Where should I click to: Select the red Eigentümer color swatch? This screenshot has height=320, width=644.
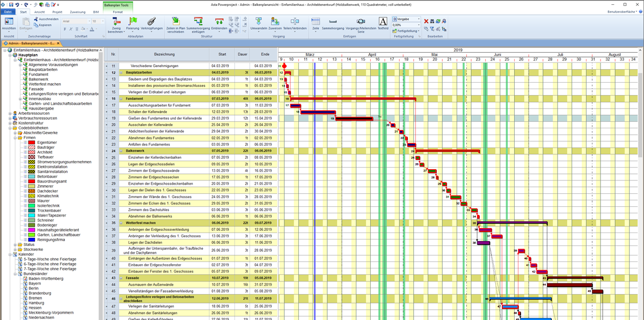pyautogui.click(x=32, y=142)
